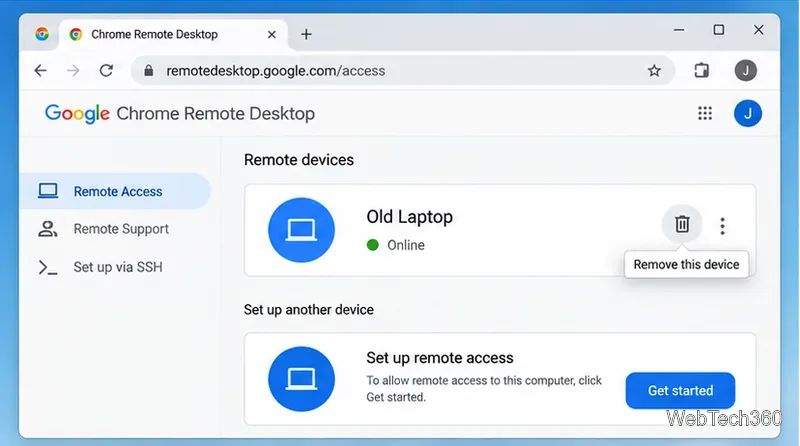The height and width of the screenshot is (446, 800).
Task: Open the Google apps grid
Action: coord(705,113)
